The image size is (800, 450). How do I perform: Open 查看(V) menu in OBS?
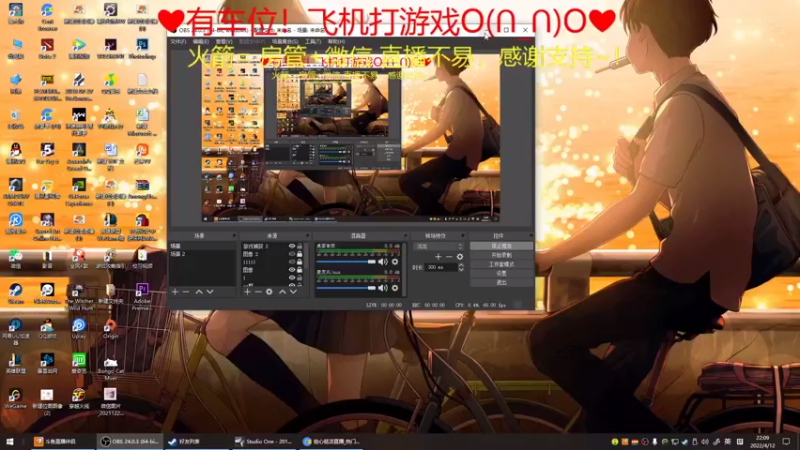(x=224, y=41)
